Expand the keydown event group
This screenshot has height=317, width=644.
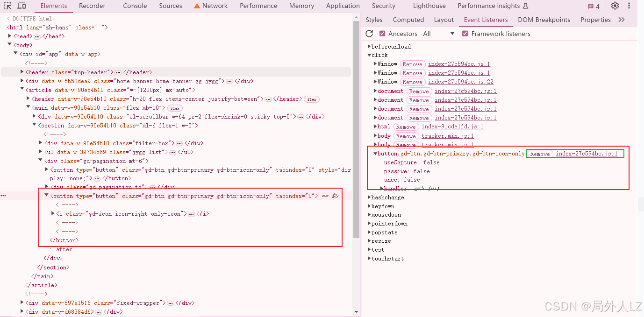369,206
